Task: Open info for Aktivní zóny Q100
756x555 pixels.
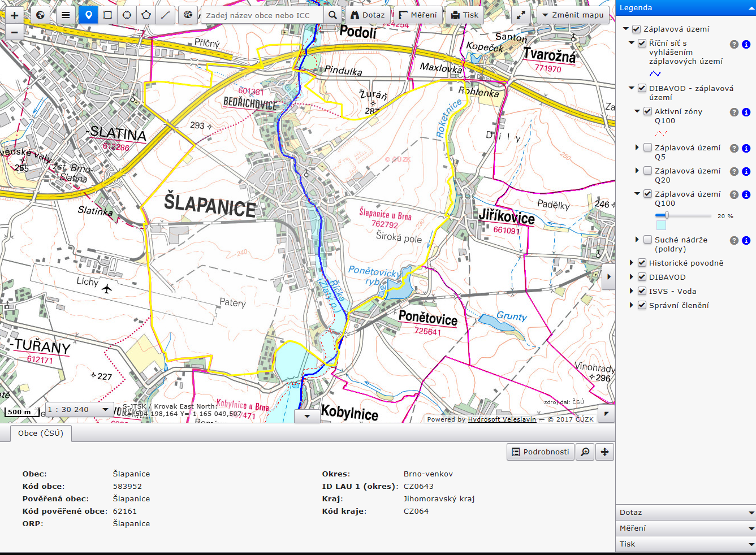Action: point(746,112)
